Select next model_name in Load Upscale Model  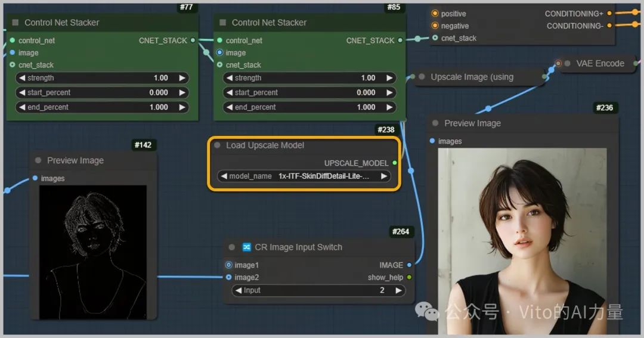coord(384,176)
